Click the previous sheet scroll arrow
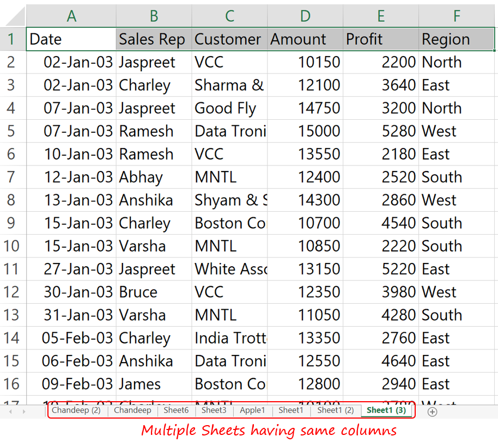Image resolution: width=498 pixels, height=448 pixels. 10,412
